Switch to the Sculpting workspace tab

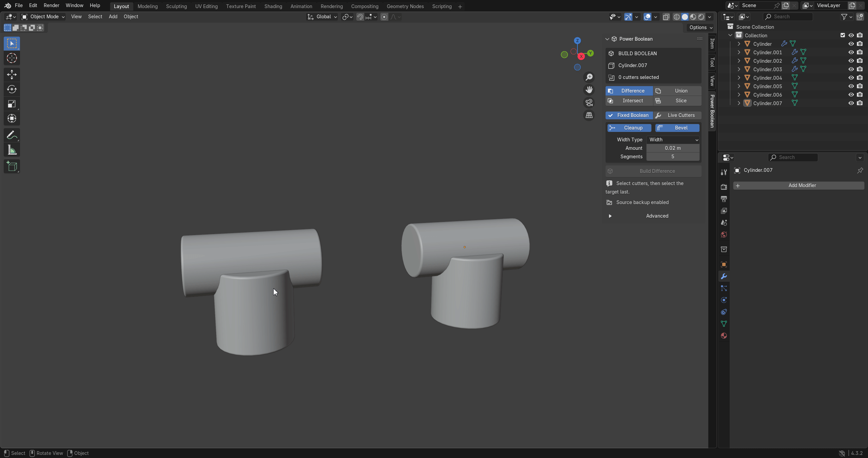(176, 6)
